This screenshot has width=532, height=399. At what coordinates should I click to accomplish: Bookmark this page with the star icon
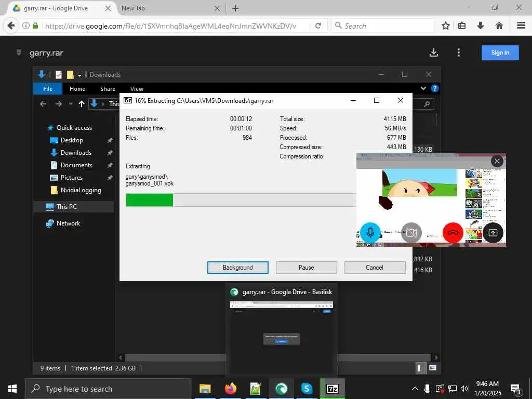click(x=446, y=25)
